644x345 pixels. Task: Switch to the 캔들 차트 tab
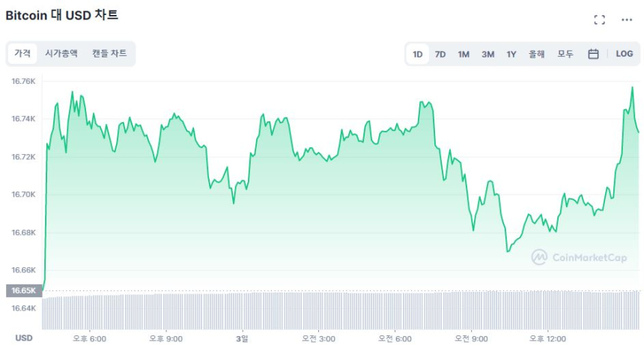pos(109,54)
